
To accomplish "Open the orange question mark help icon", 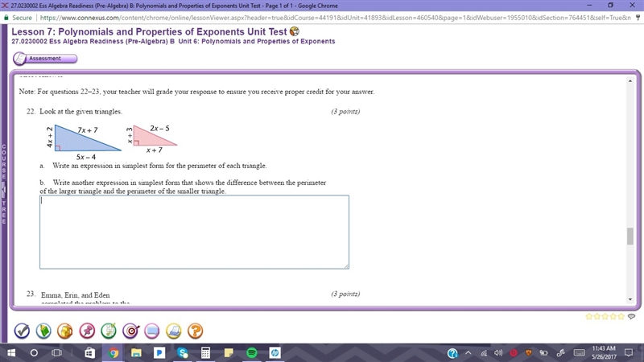I will point(196,331).
